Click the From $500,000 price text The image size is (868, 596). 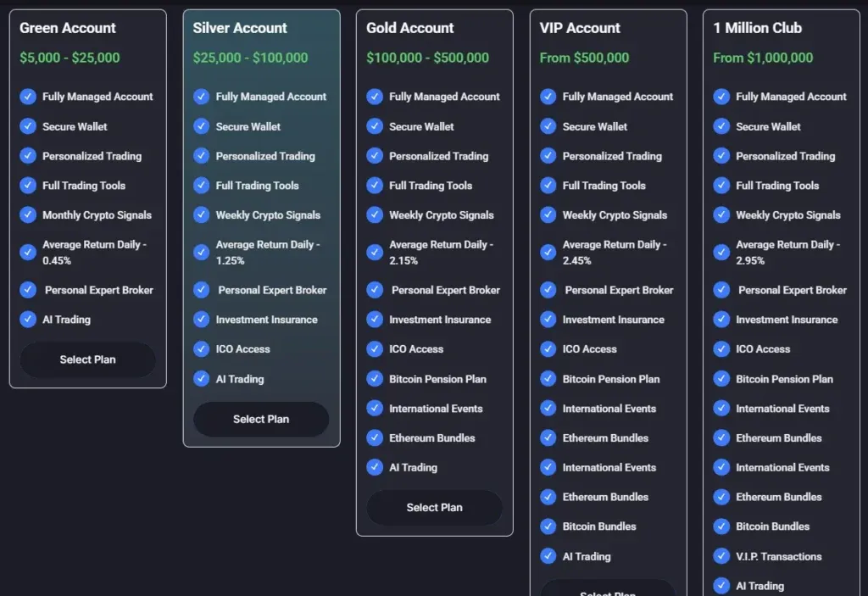coord(584,58)
